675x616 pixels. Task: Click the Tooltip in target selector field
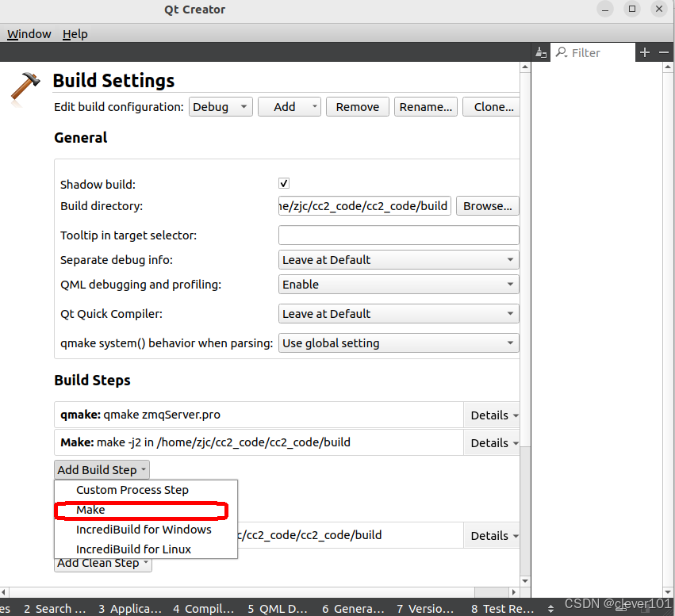coord(398,235)
